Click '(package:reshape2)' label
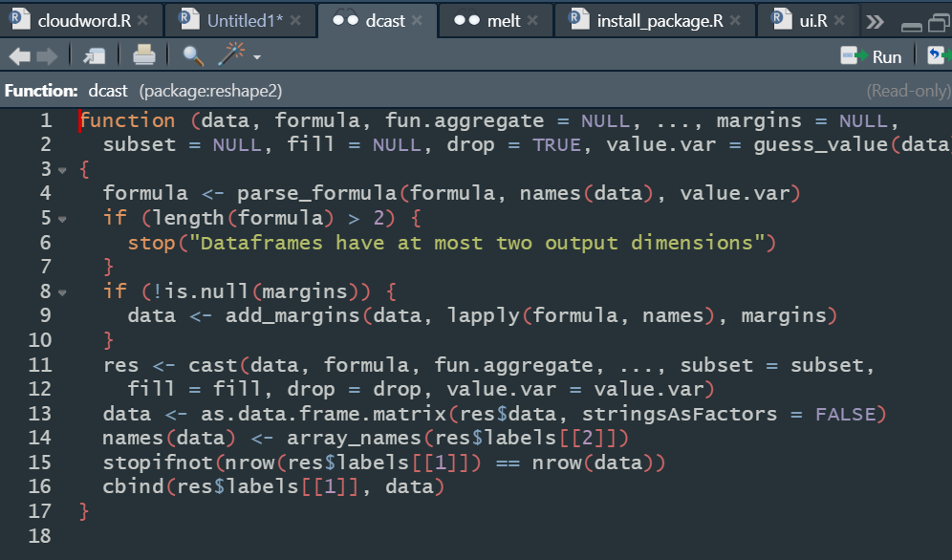The width and height of the screenshot is (952, 560). pyautogui.click(x=210, y=91)
